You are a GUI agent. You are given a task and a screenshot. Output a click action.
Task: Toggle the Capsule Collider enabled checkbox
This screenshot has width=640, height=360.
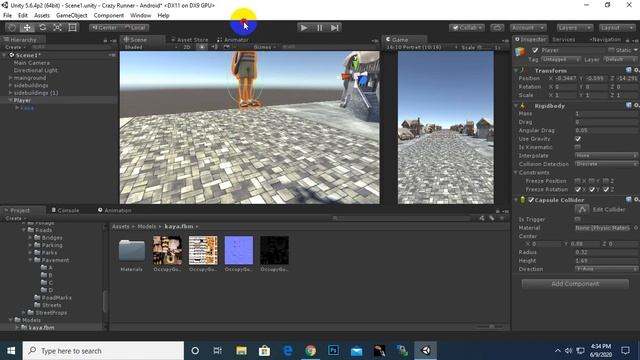pyautogui.click(x=531, y=200)
